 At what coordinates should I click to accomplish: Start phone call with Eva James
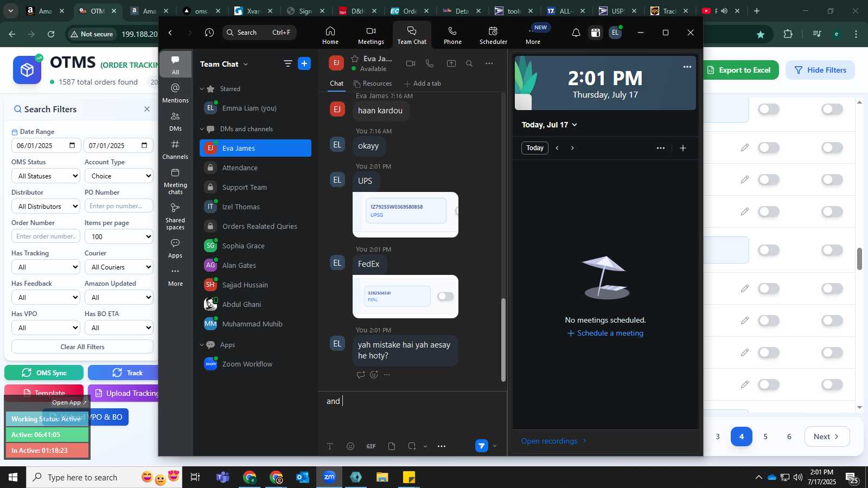(430, 63)
